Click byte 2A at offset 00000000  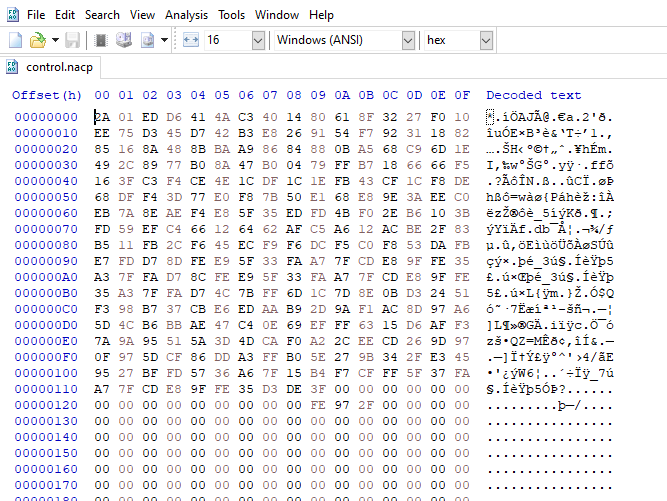[102, 117]
